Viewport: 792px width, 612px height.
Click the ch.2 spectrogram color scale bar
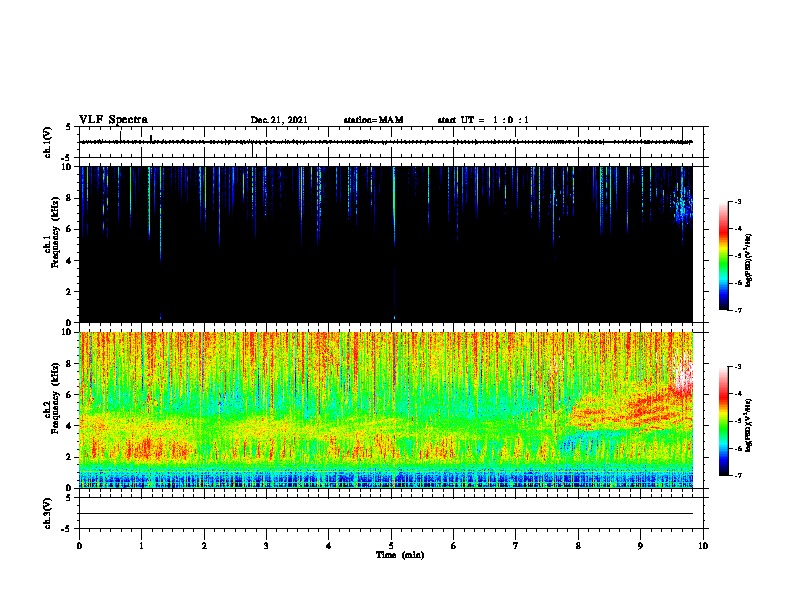723,421
